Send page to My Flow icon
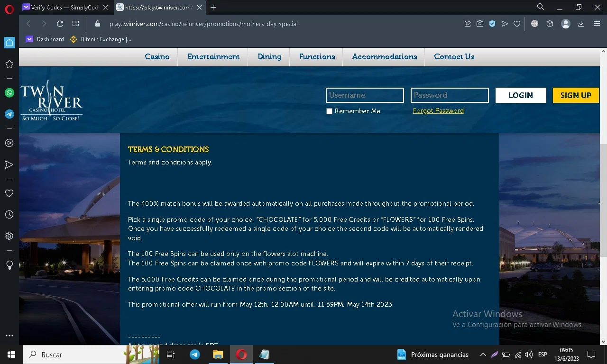Viewport: 607px width, 364px height. point(505,24)
